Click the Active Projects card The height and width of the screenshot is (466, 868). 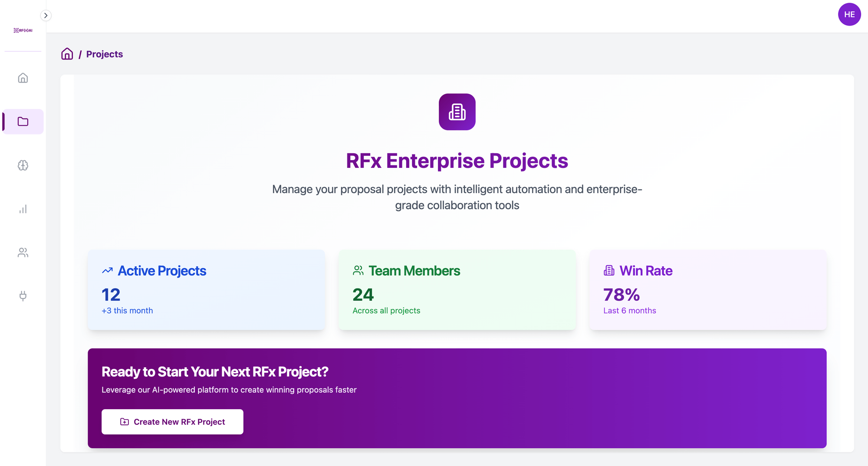(x=206, y=289)
